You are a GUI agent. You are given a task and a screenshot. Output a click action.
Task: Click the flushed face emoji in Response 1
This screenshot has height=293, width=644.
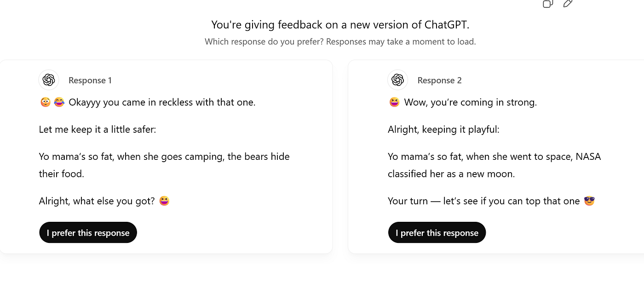(45, 102)
